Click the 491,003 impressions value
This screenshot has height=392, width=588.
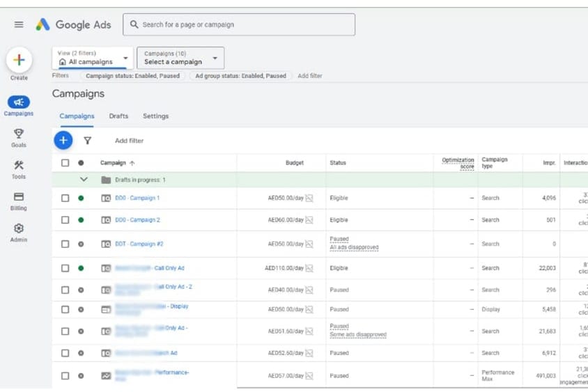(546, 376)
